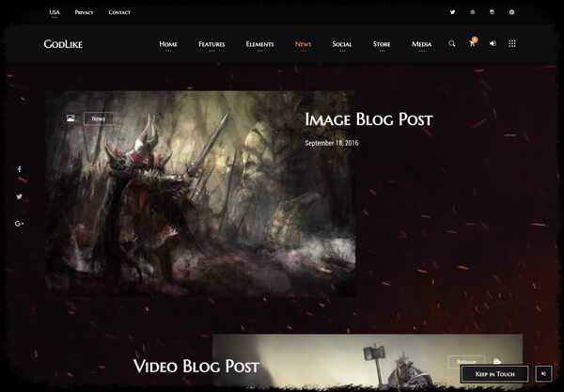Go to the Contact page

click(119, 12)
